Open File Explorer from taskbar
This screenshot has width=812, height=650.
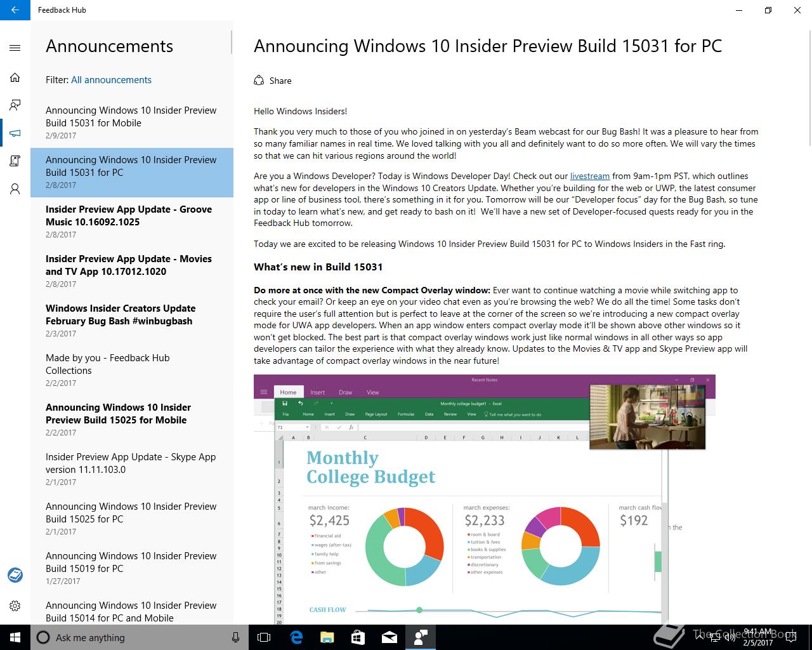point(327,637)
